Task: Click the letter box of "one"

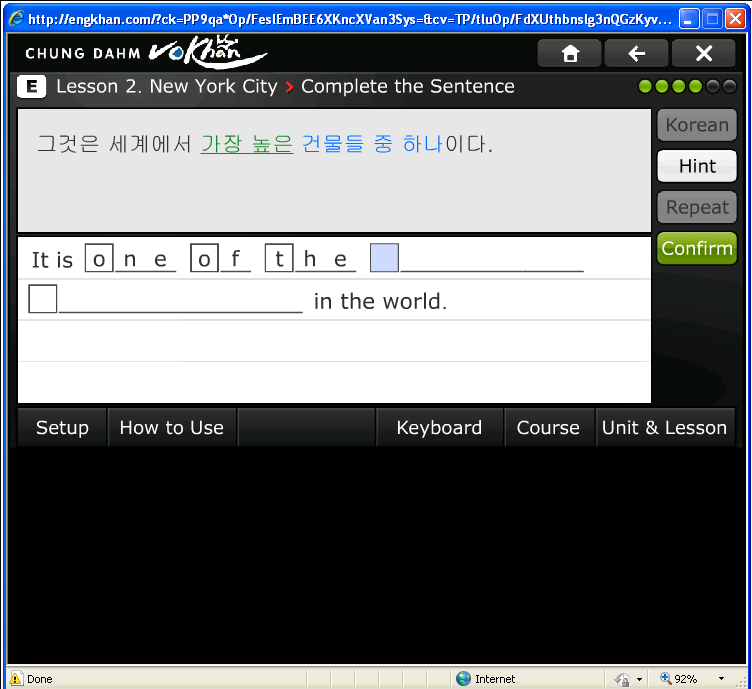Action: (x=99, y=257)
